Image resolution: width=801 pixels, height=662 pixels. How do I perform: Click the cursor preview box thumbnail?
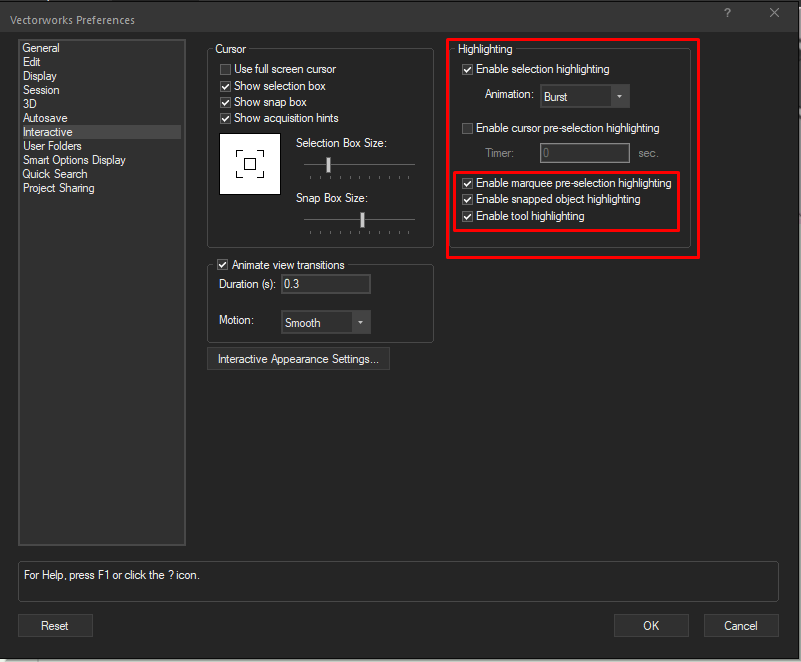[x=250, y=164]
